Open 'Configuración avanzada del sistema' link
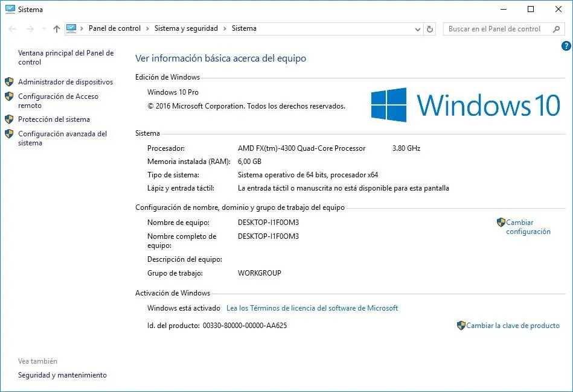 62,138
